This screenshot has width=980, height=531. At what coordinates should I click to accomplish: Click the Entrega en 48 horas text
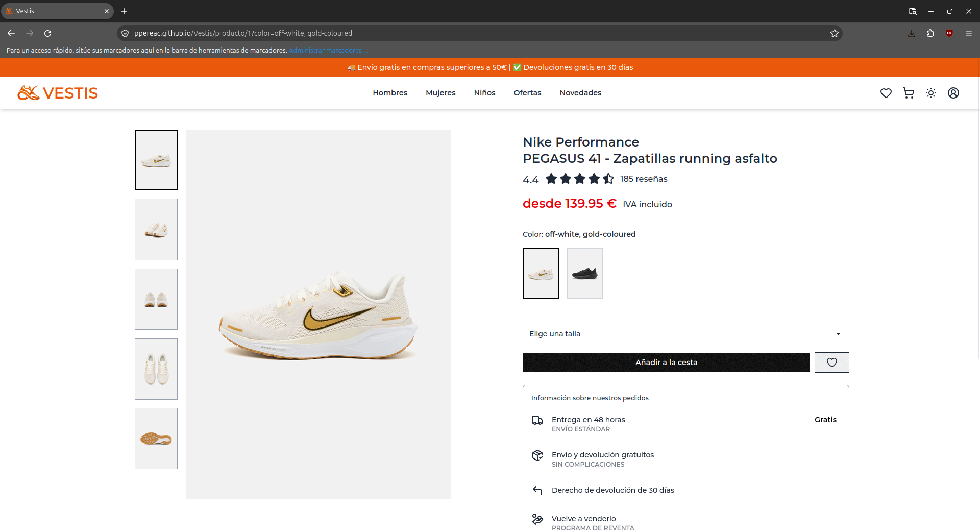[588, 420]
